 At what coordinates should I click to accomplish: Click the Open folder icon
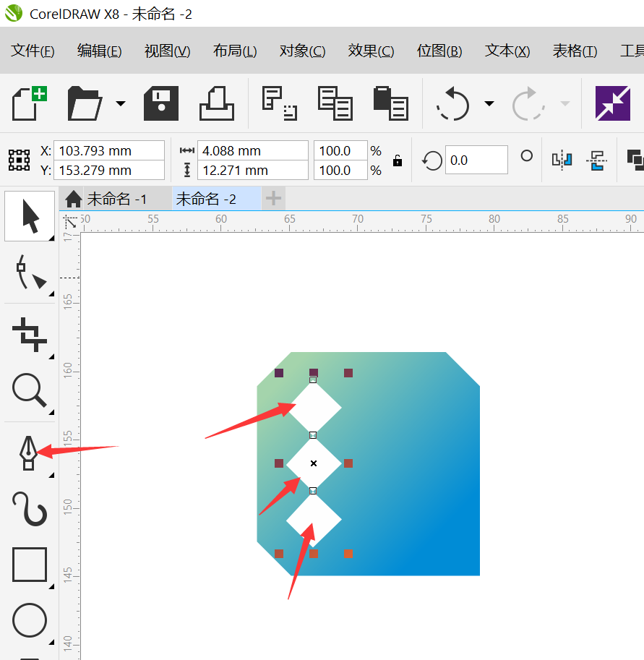coord(85,103)
